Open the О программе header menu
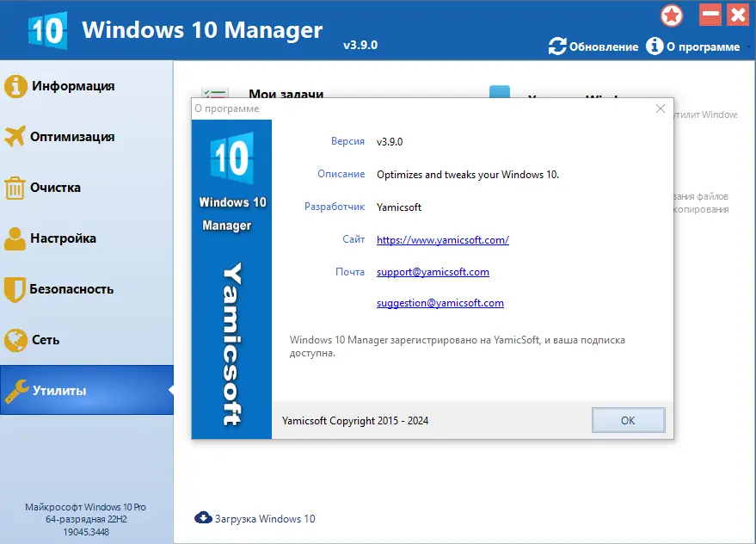 pyautogui.click(x=693, y=46)
